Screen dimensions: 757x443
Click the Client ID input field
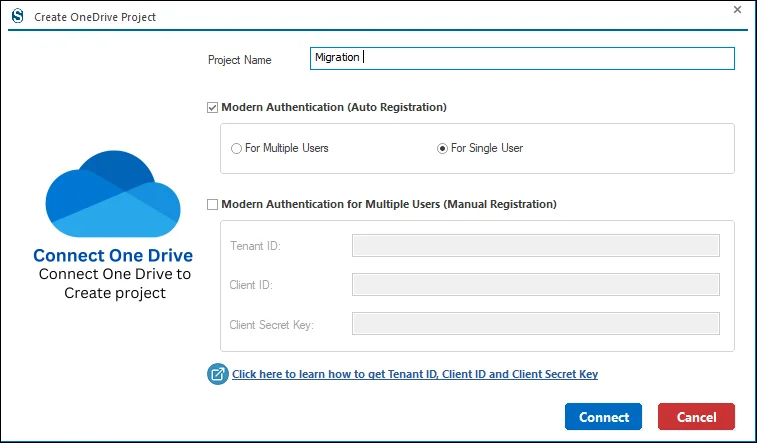(x=536, y=285)
